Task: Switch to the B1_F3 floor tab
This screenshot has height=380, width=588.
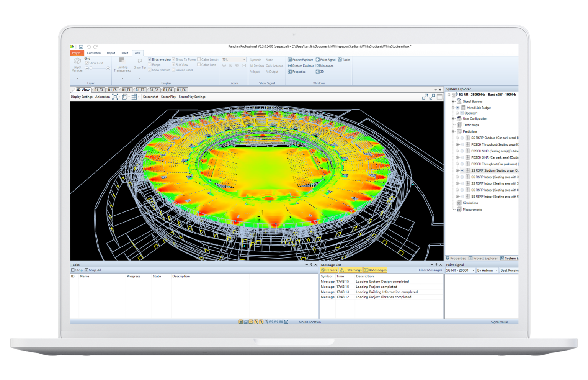Action: tap(99, 90)
